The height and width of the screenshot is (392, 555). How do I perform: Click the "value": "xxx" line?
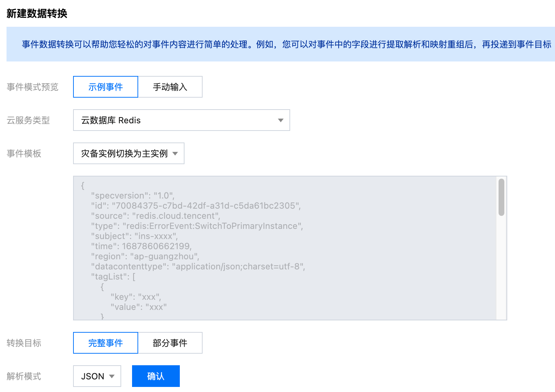pos(139,307)
